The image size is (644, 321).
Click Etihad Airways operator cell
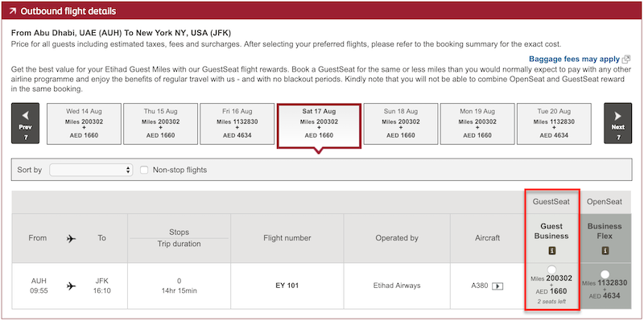(x=397, y=286)
